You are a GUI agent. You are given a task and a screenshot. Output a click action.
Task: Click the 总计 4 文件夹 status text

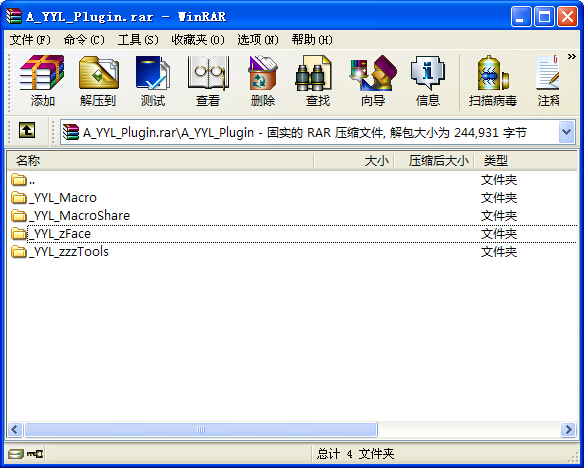click(x=355, y=454)
